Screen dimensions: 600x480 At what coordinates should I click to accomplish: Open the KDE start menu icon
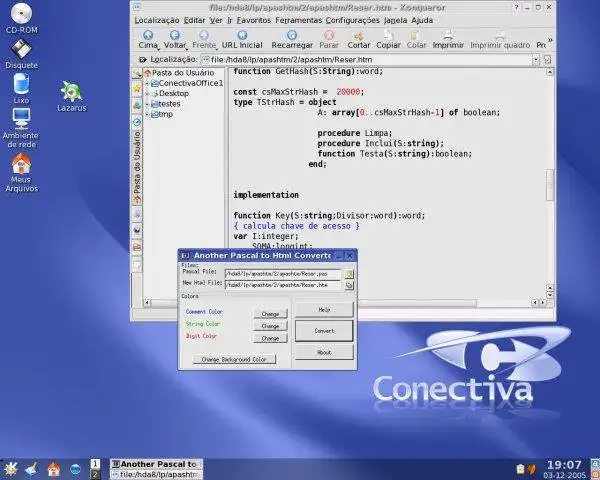coord(10,469)
